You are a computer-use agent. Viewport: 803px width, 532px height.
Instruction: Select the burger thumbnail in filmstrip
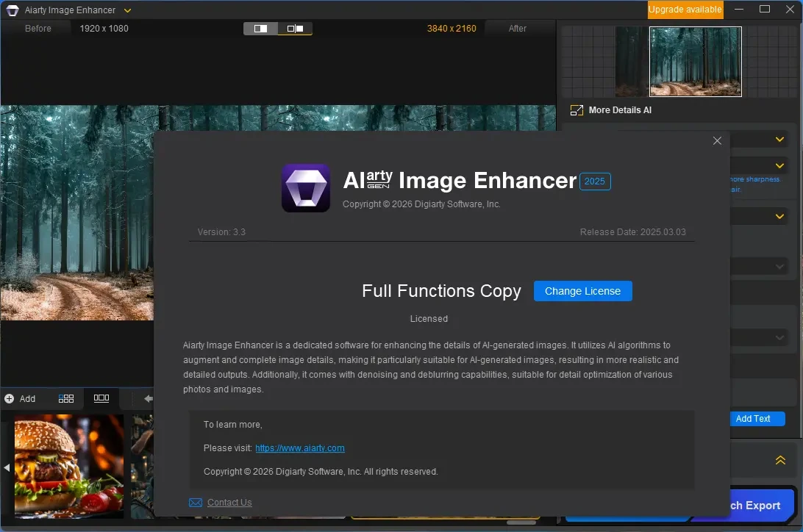tap(69, 466)
